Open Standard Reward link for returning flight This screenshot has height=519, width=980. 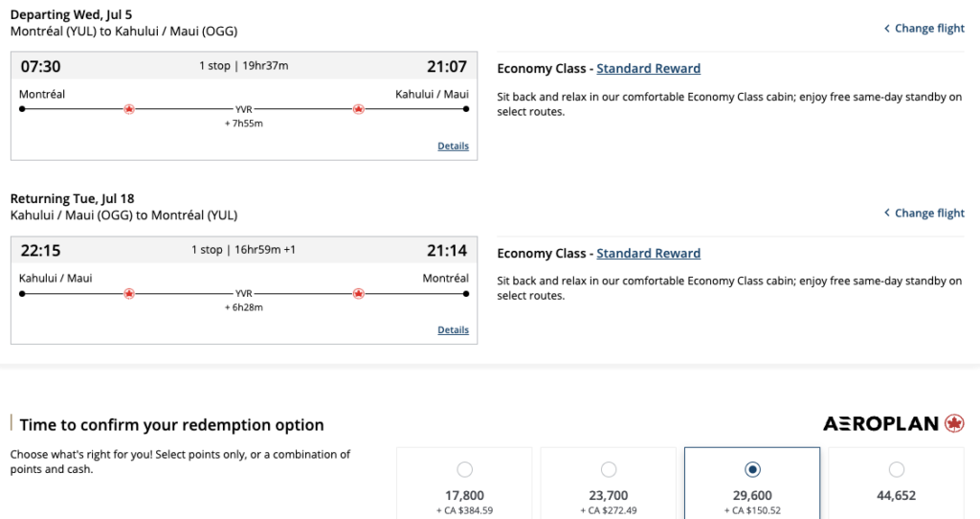coord(648,254)
